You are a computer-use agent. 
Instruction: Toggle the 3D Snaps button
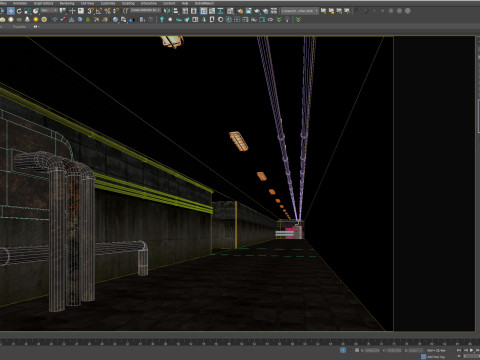[91, 11]
